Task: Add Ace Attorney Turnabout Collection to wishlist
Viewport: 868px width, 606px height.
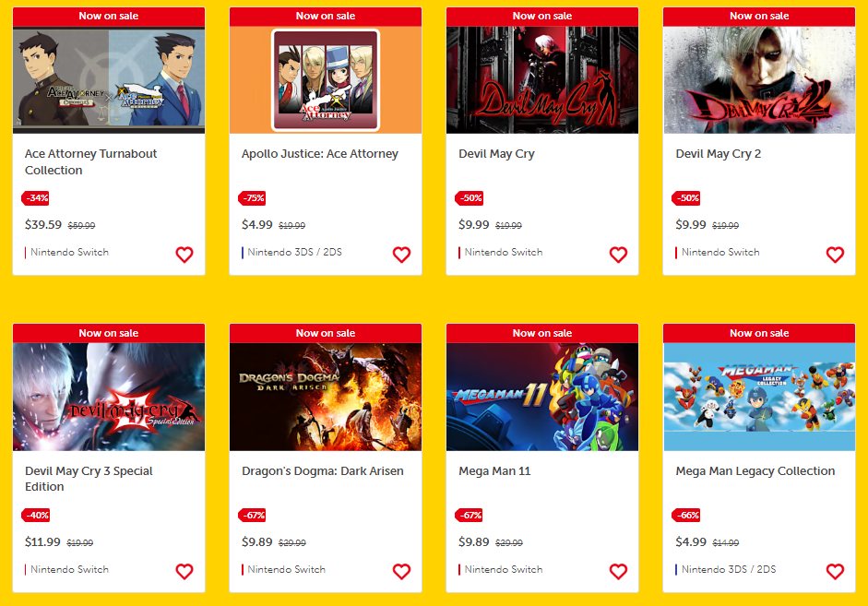Action: tap(184, 255)
